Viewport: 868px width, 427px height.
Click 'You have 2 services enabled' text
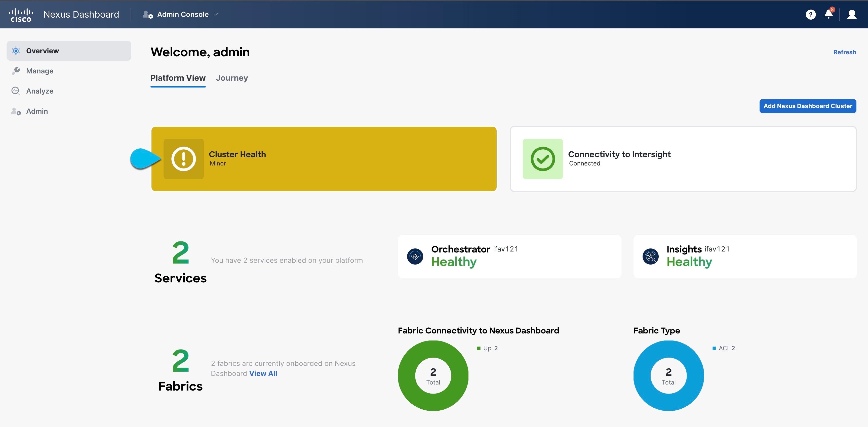pyautogui.click(x=287, y=260)
